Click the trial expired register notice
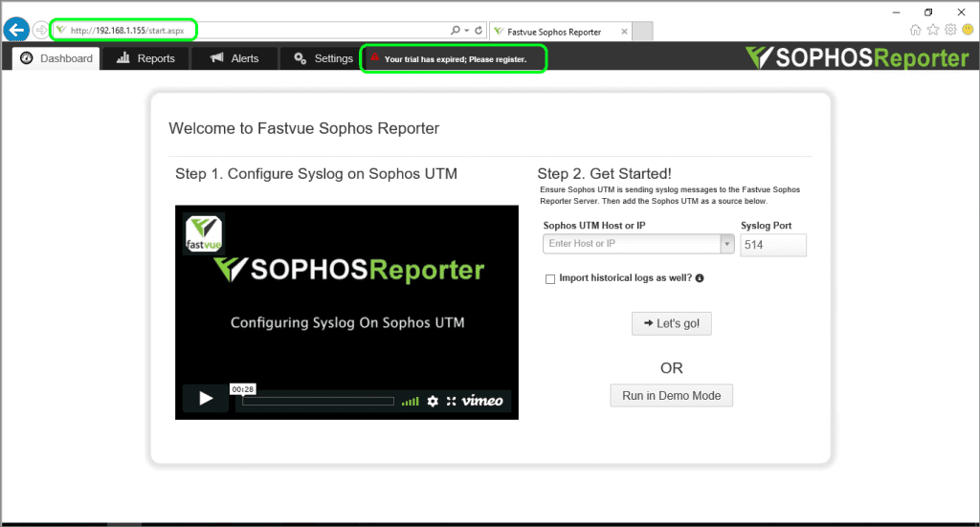 pyautogui.click(x=454, y=58)
